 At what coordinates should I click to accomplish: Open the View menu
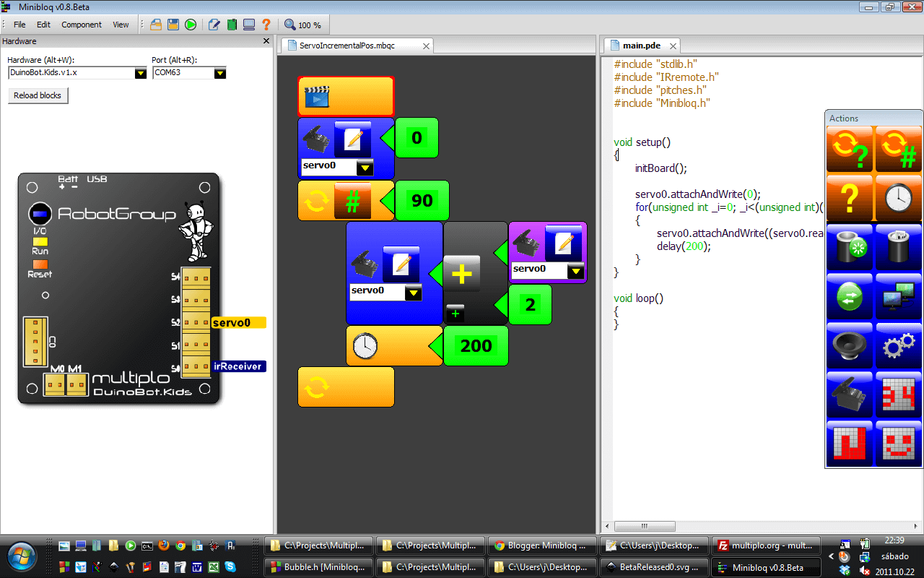pos(121,25)
